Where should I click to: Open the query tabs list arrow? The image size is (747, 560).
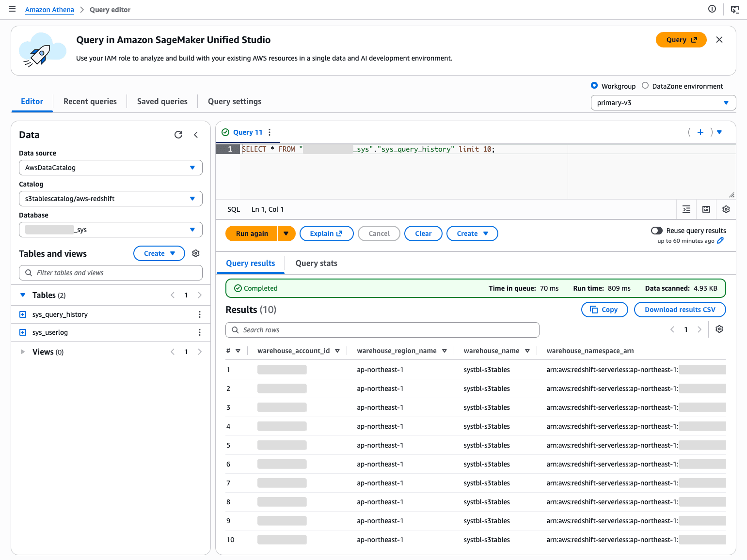point(719,132)
